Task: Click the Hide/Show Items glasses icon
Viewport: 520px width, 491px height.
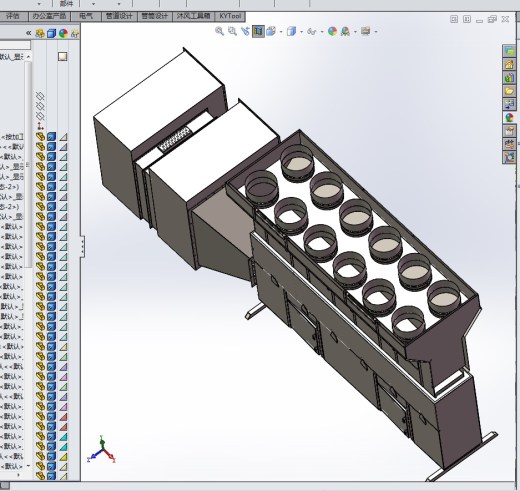Action: point(312,31)
